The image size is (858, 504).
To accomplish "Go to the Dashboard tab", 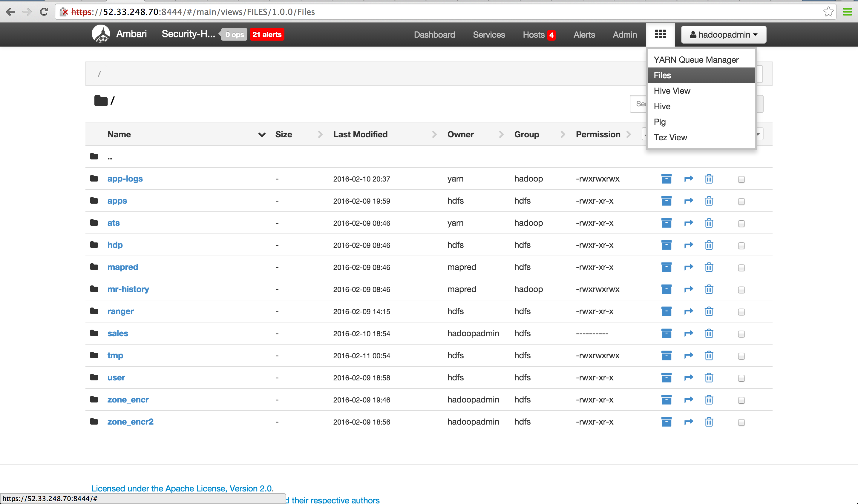I will tap(434, 35).
